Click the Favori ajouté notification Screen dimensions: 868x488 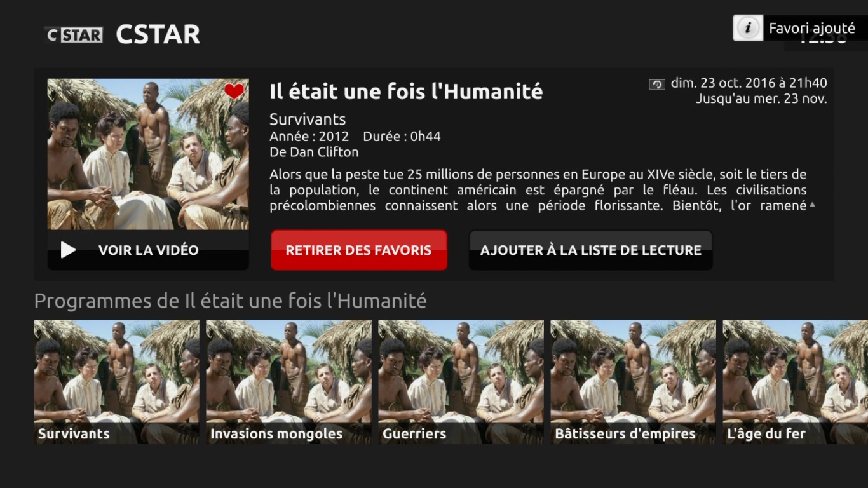(800, 28)
